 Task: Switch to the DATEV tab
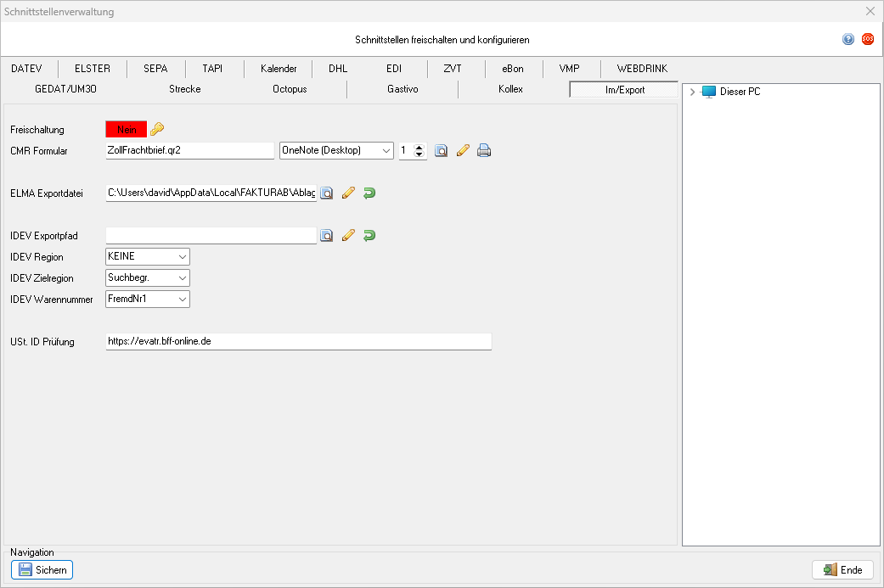pos(26,69)
